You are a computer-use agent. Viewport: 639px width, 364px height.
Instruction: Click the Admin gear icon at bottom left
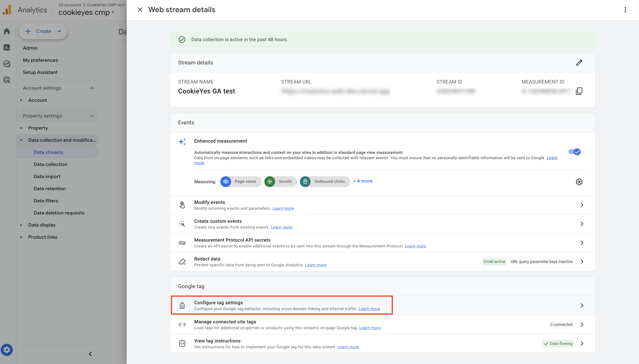[7, 349]
